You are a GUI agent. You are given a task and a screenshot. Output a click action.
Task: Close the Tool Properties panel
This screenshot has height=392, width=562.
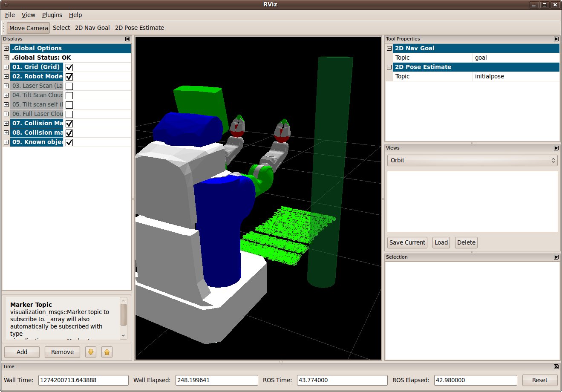tap(556, 39)
